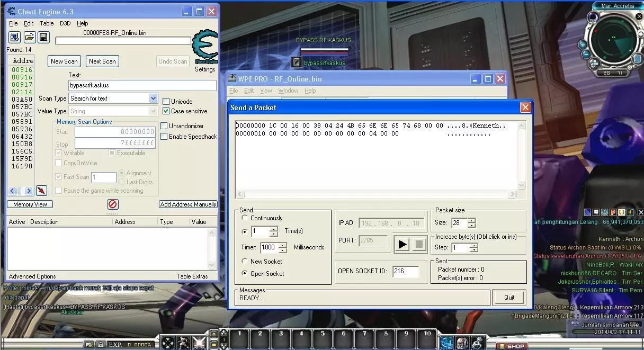Open the process list icon in Cheat Engine
Image resolution: width=644 pixels, height=350 pixels.
pyautogui.click(x=14, y=37)
